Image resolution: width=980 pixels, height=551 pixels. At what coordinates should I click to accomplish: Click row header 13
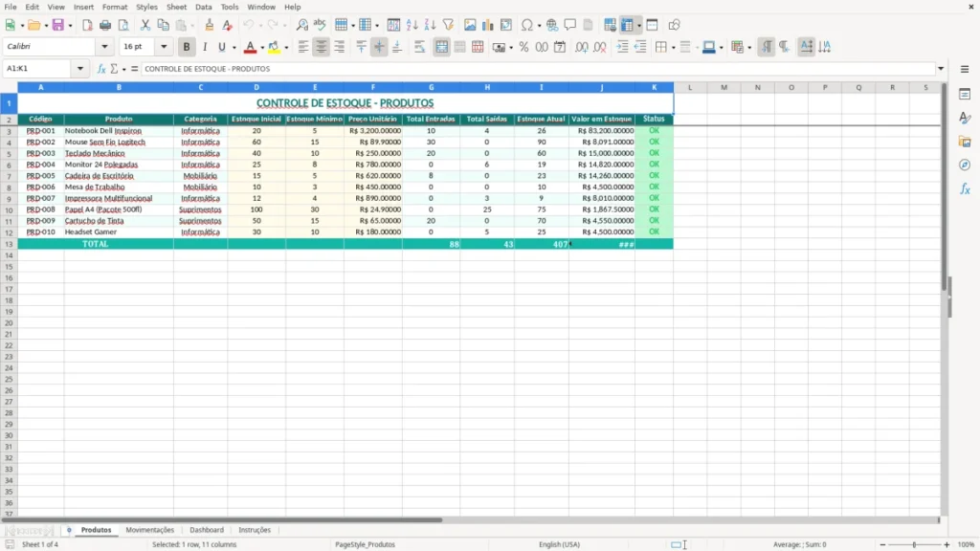click(9, 244)
